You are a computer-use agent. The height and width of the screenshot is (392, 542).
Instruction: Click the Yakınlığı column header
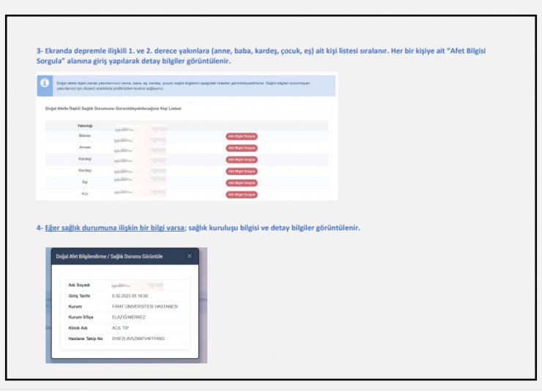point(85,125)
